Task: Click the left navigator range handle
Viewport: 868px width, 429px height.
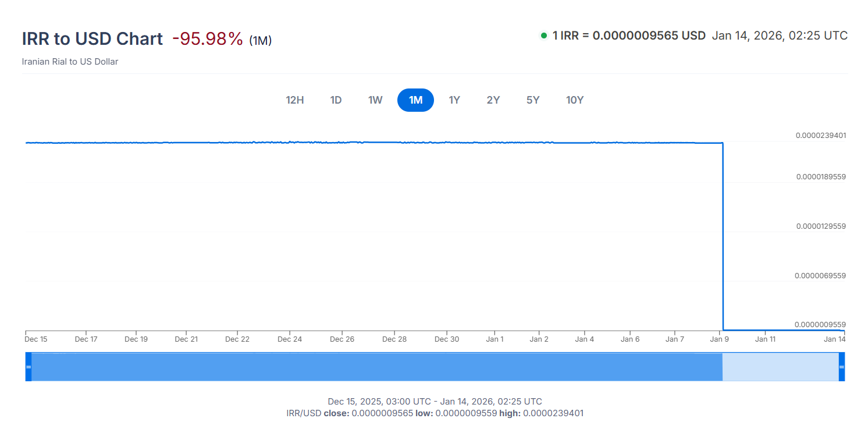Action: point(29,367)
